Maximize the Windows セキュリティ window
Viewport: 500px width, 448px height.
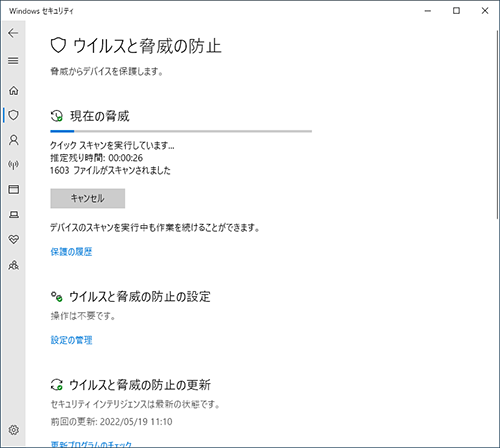[456, 11]
